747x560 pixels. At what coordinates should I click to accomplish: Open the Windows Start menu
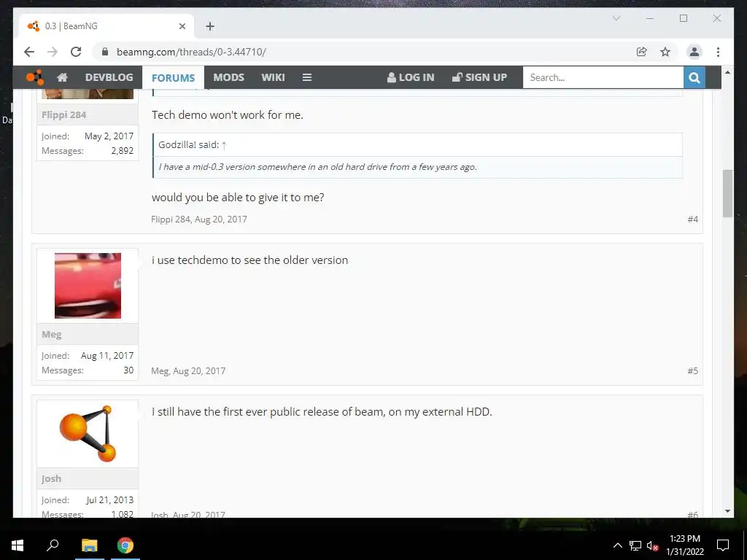18,545
